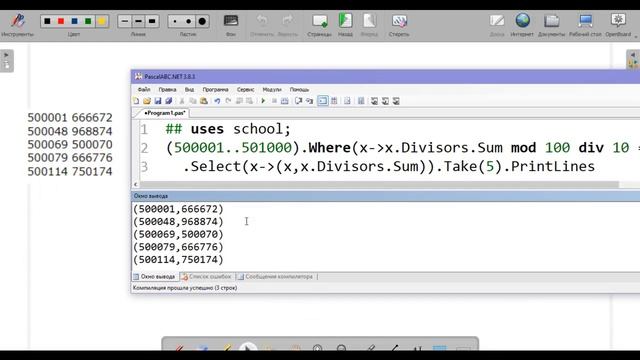Select the thick line width
640x360 pixels.
152,21
